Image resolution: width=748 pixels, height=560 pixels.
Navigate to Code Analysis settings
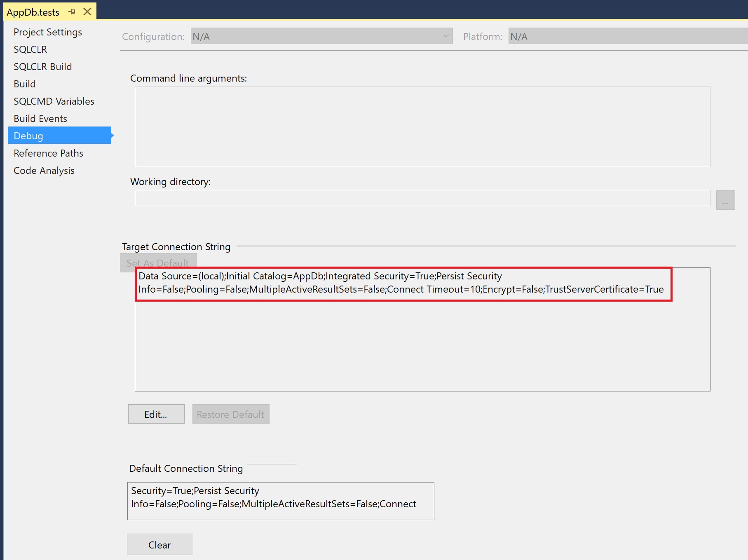(x=44, y=171)
